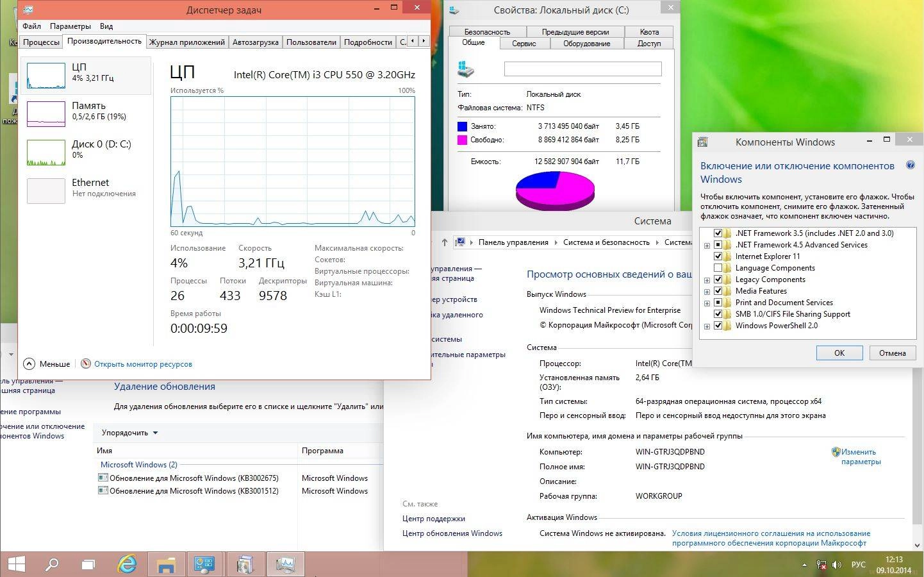This screenshot has height=577, width=924.
Task: Select update KB3002675 row
Action: click(237, 478)
